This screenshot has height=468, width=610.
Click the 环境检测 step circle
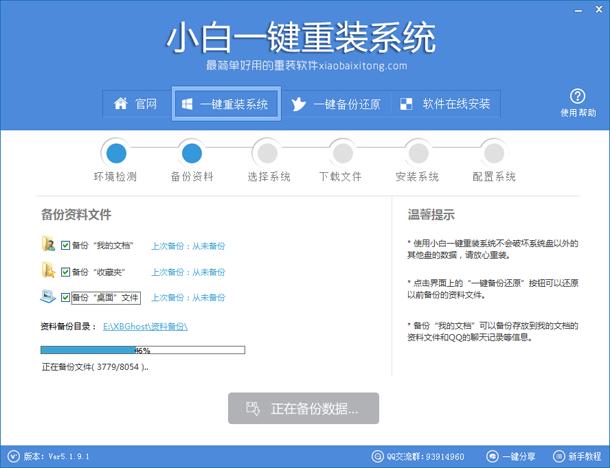tap(116, 153)
